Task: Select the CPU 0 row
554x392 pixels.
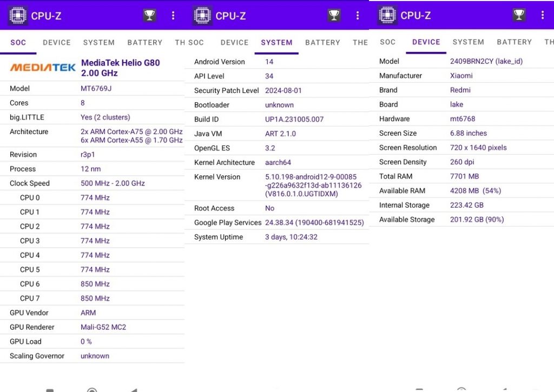Action: 92,198
